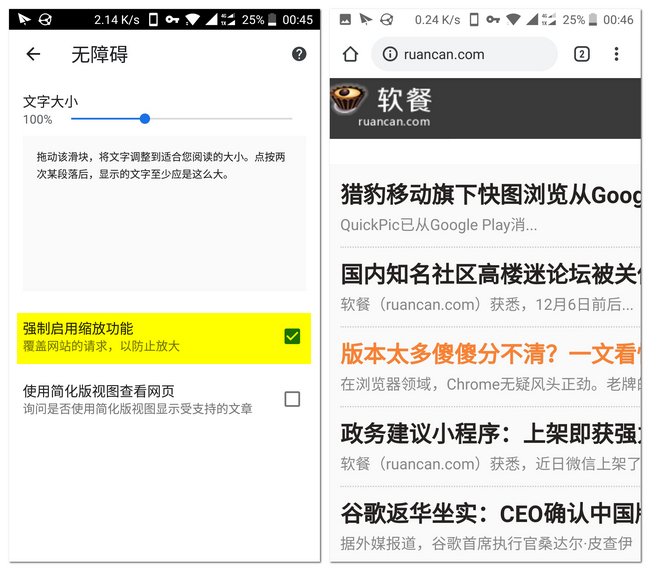The height and width of the screenshot is (571, 650).
Task: Tap the VPN key icon in left status bar
Action: (172, 19)
